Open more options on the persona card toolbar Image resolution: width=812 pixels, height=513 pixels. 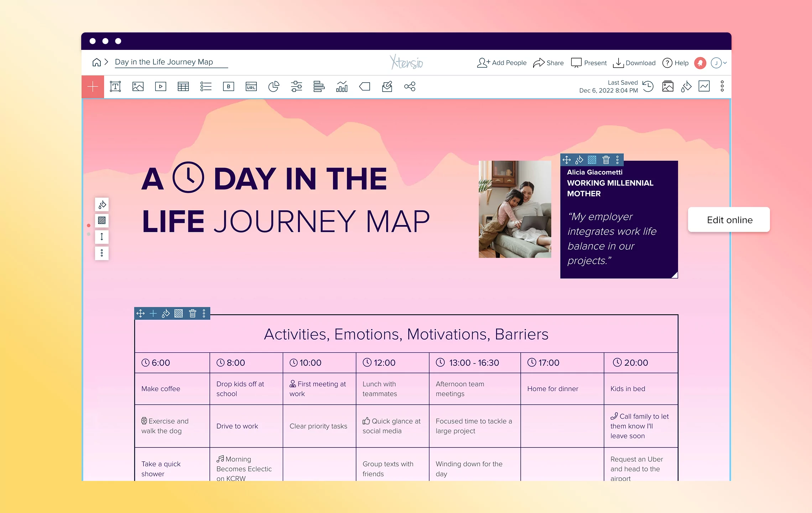(x=617, y=160)
